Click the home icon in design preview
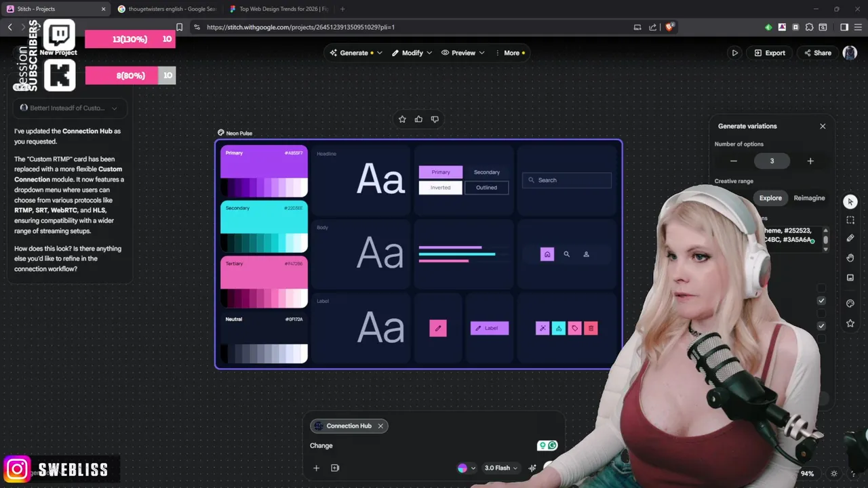This screenshot has width=868, height=488. pyautogui.click(x=547, y=254)
